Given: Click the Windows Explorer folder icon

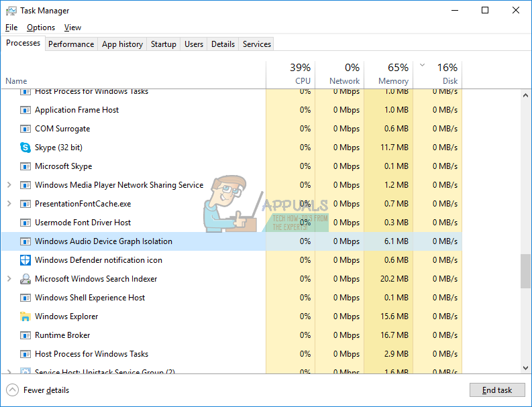Looking at the screenshot, I should tap(25, 316).
